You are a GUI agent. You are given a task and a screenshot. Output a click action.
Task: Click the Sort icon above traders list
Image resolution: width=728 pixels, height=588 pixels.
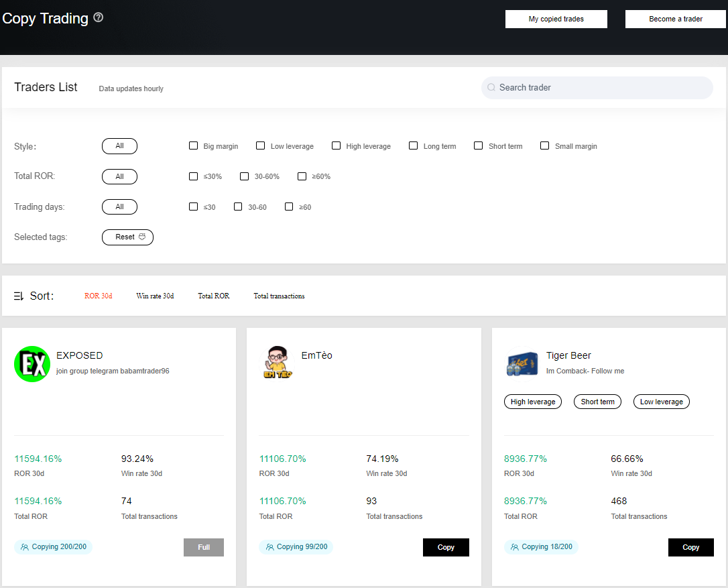(x=19, y=296)
